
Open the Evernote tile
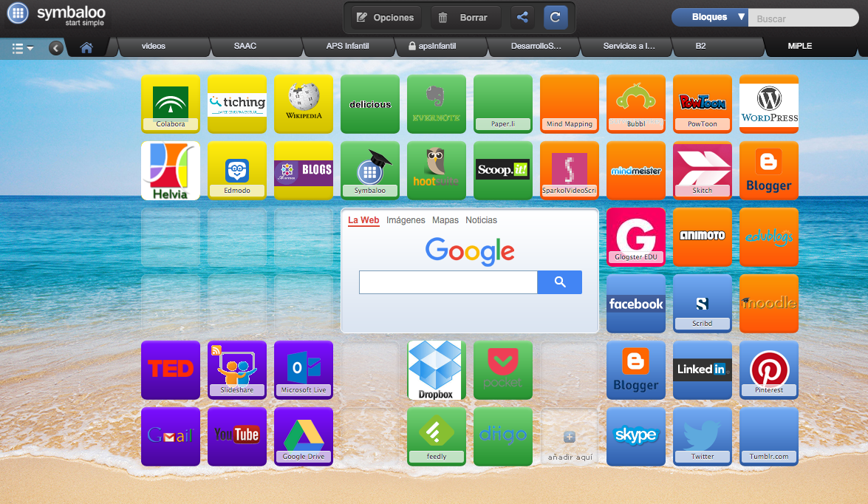pyautogui.click(x=436, y=104)
